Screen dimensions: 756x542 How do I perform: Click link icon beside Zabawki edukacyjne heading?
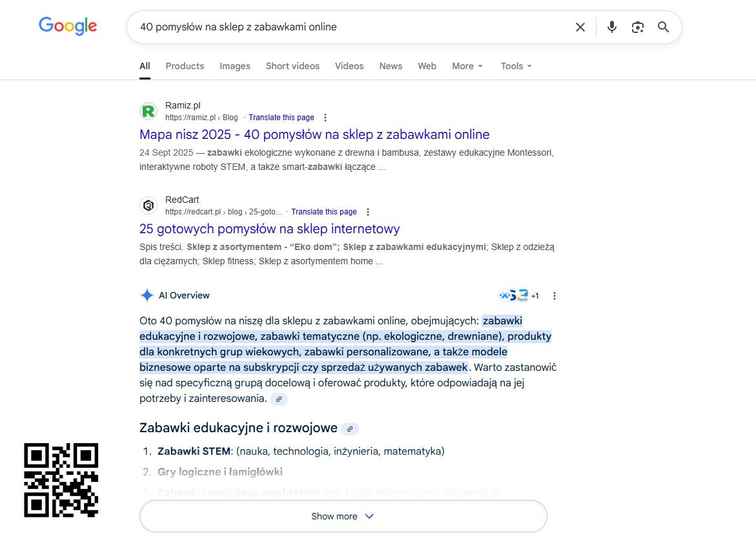click(350, 429)
